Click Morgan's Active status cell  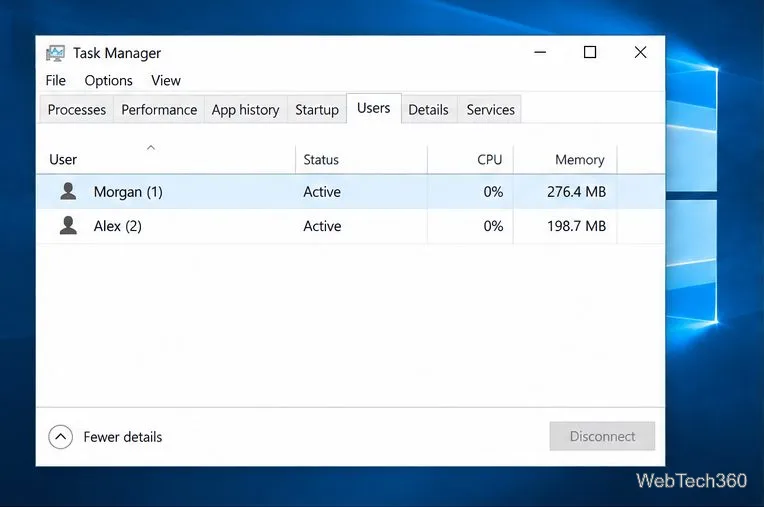322,192
